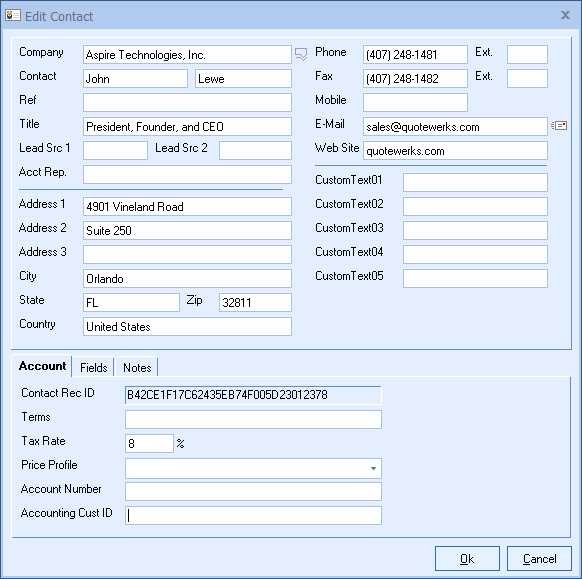Click the Web Site field quotewerks.com
Screen dimensions: 582x579
[455, 151]
